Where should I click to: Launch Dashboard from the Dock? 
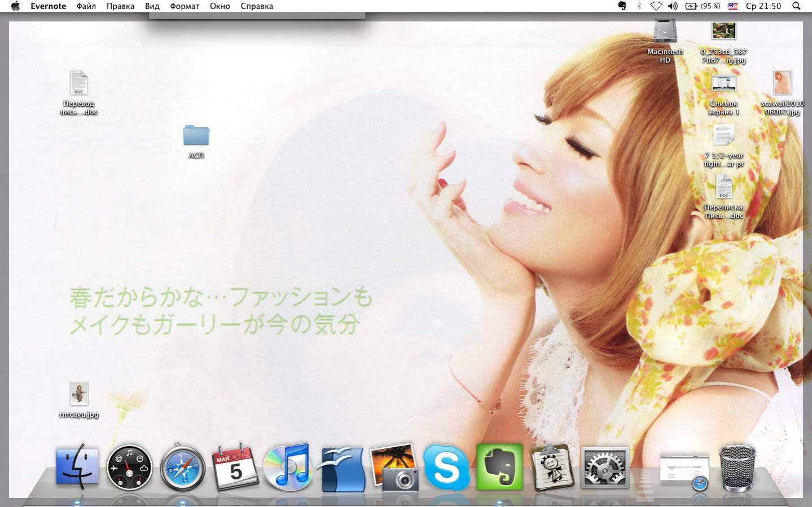(x=130, y=468)
